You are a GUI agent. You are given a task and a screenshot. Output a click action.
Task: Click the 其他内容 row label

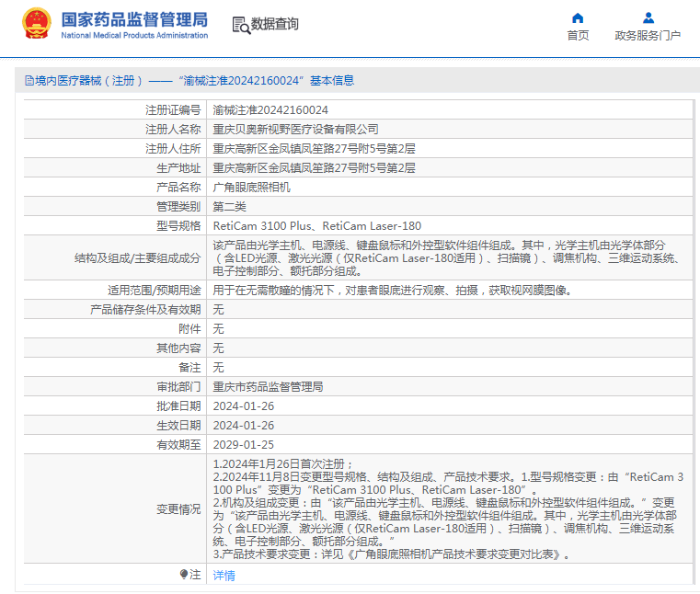click(x=178, y=348)
